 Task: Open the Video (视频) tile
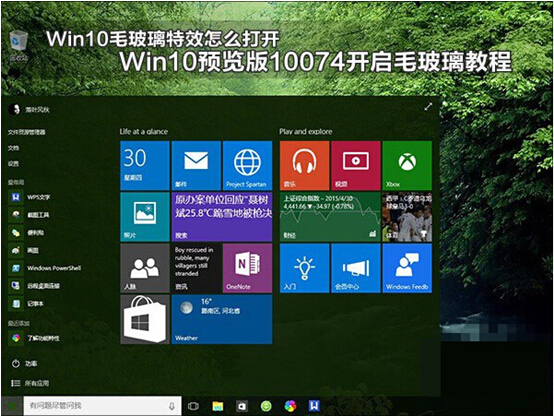pyautogui.click(x=356, y=165)
